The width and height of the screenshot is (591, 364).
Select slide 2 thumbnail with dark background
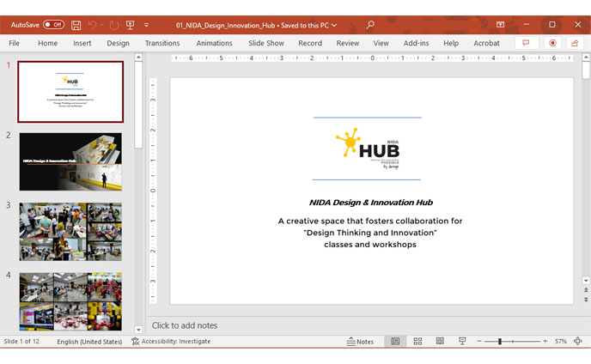(70, 161)
